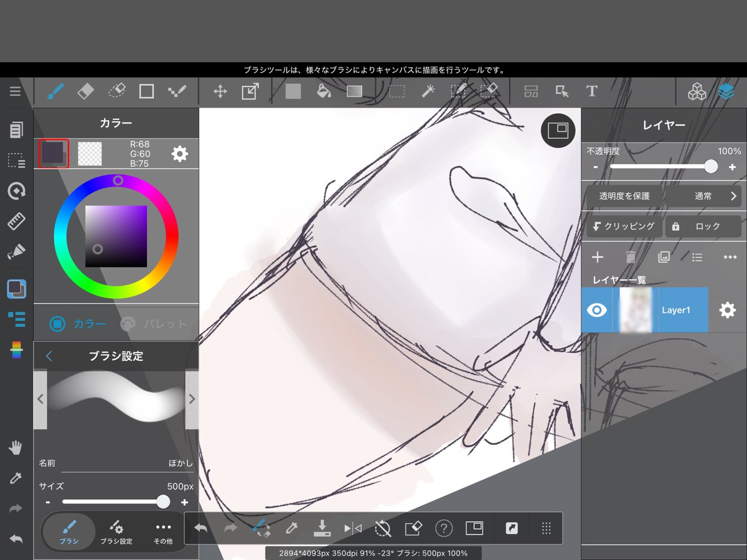Click the help question mark icon

[x=444, y=529]
